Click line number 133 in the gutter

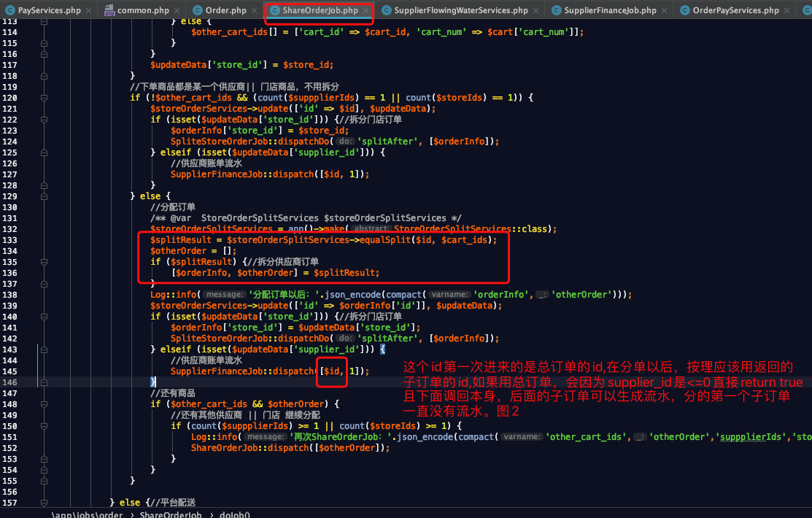point(9,240)
